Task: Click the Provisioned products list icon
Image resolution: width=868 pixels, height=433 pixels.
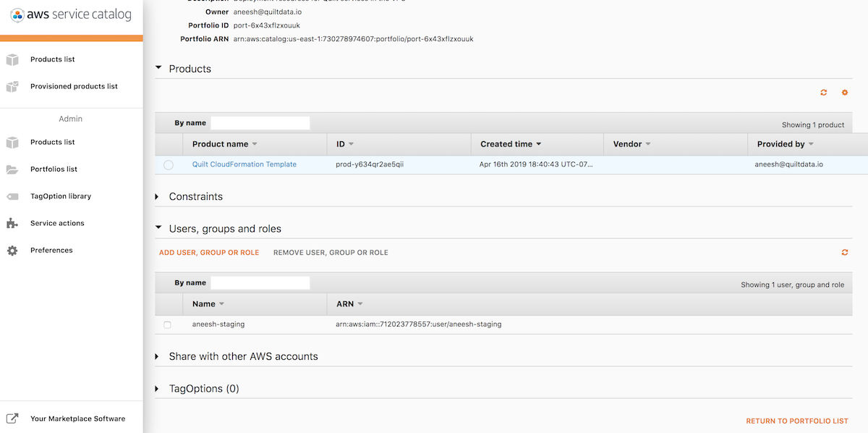Action: point(12,86)
